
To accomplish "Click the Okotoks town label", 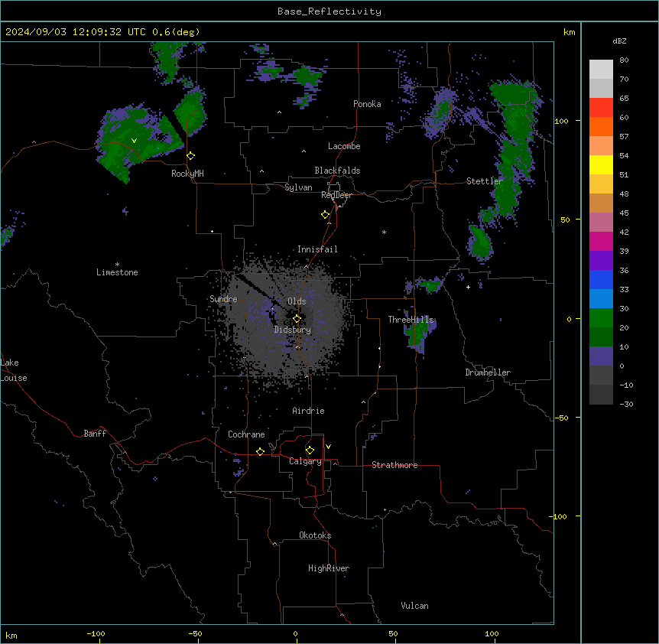I will click(315, 535).
